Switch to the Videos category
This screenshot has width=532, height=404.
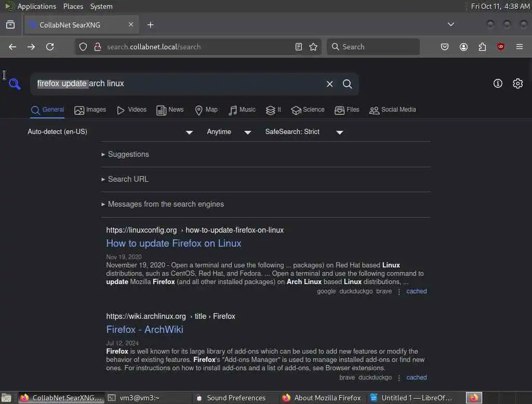[131, 110]
